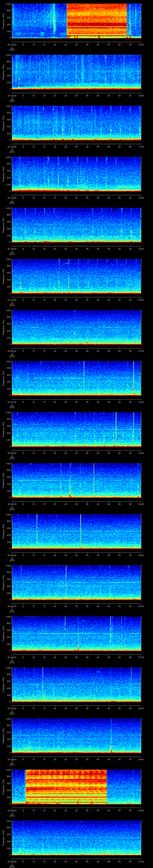Select the spectrogram panel starting at 20:17:00

coord(77,174)
